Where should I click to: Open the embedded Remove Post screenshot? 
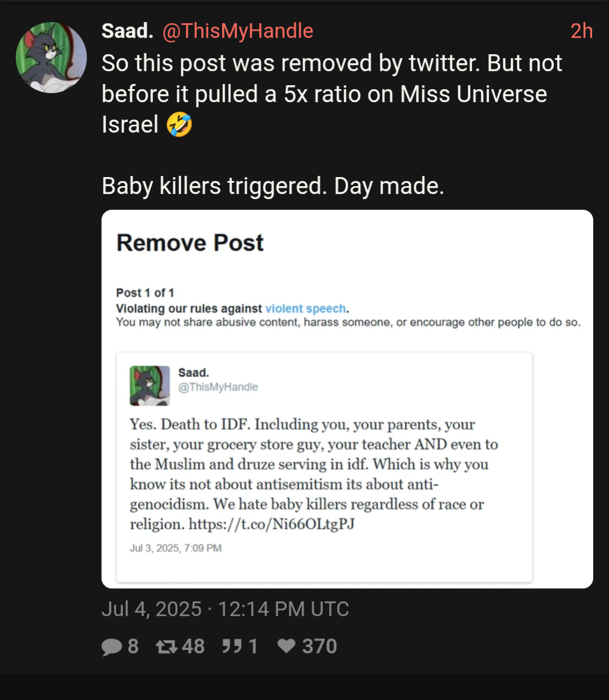pyautogui.click(x=347, y=399)
